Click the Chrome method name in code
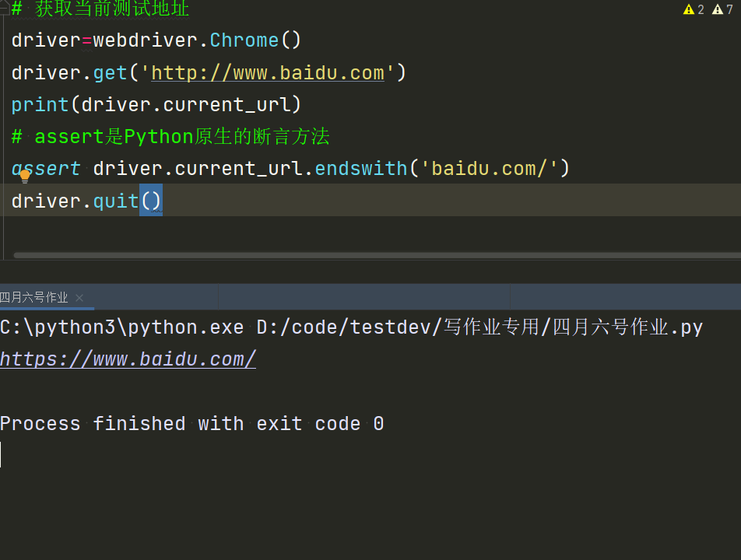Viewport: 741px width, 560px height. click(244, 40)
